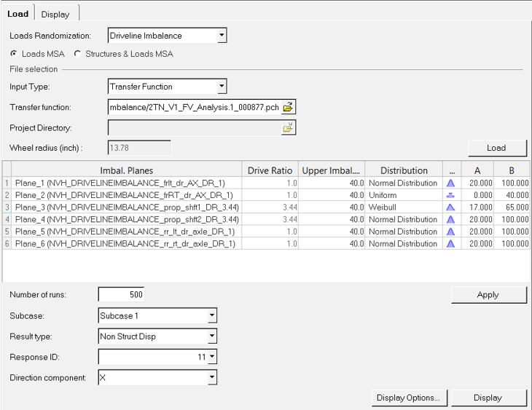Click Plane_2 uniform distribution icon
532x410 pixels.
point(450,195)
